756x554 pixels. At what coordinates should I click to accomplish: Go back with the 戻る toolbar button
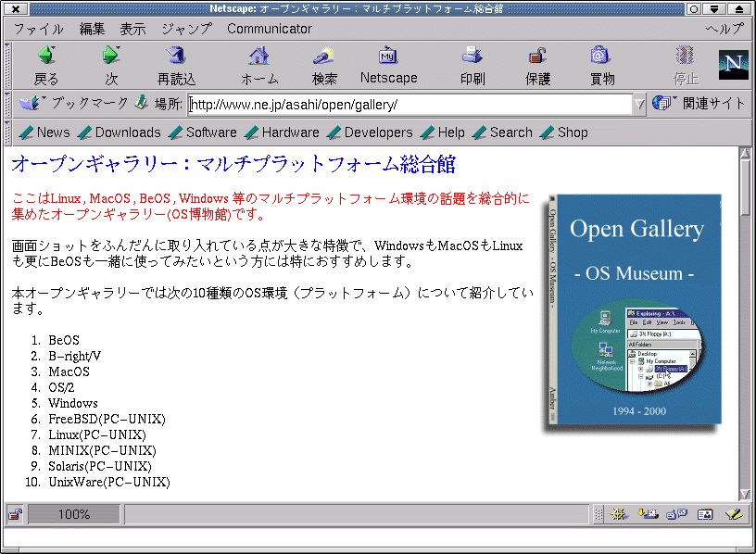[x=46, y=66]
